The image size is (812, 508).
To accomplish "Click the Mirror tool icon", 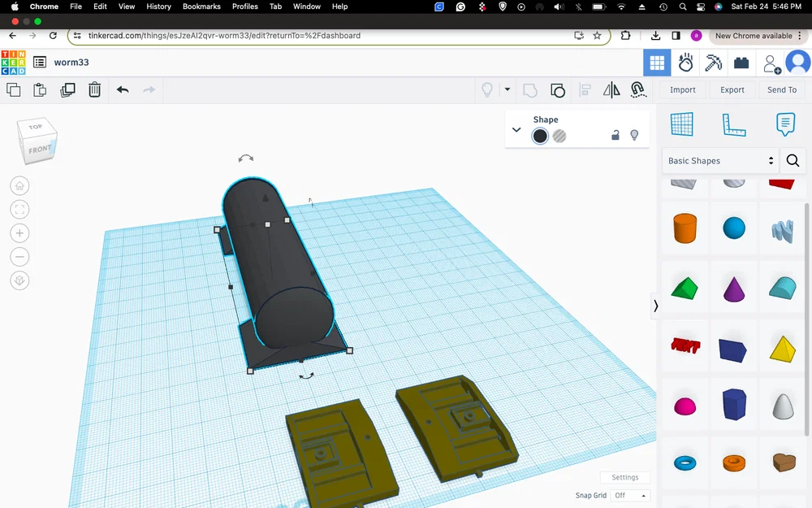I will point(611,89).
